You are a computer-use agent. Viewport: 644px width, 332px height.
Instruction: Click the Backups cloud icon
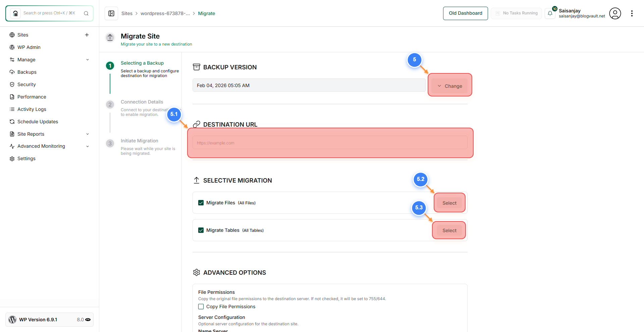coord(12,72)
